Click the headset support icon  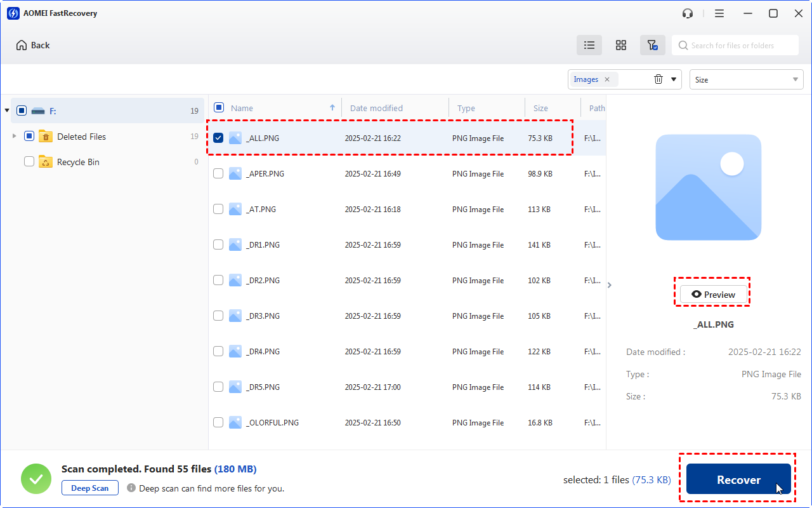click(x=688, y=13)
